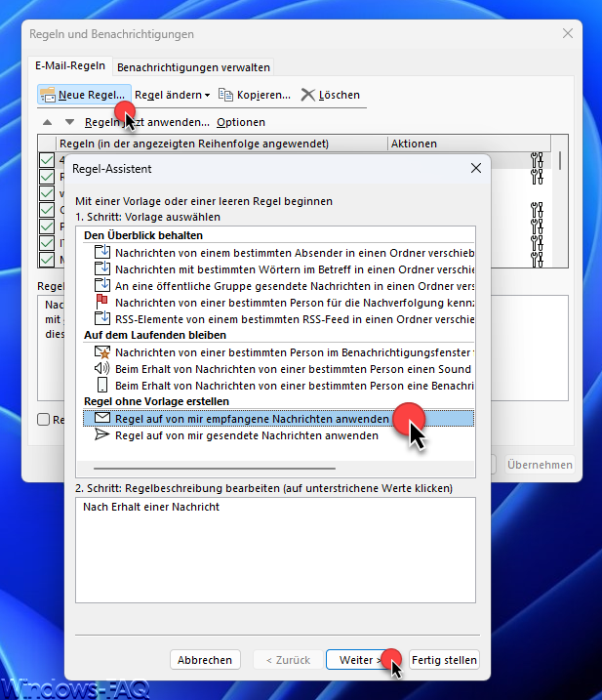Open the Regel ändern dropdown

(x=173, y=95)
